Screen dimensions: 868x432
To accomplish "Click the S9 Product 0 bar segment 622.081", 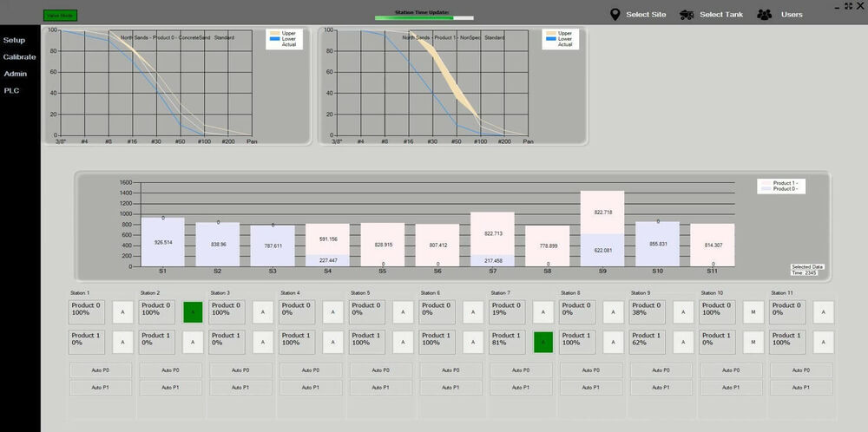I will tap(603, 250).
